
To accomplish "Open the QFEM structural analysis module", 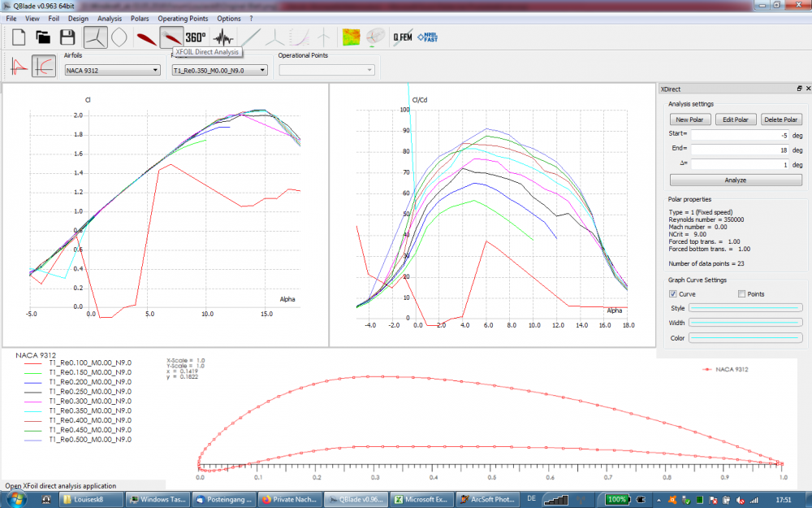I will point(402,37).
